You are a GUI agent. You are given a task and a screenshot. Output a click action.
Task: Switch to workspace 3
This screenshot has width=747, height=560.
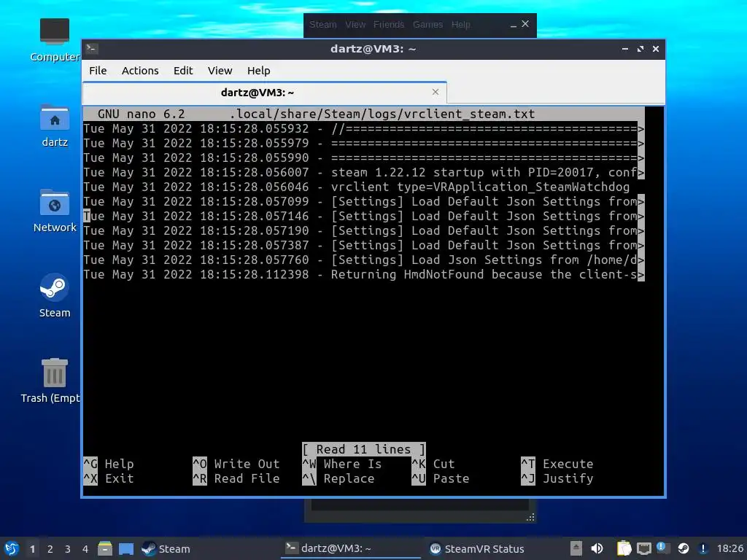[x=68, y=549]
